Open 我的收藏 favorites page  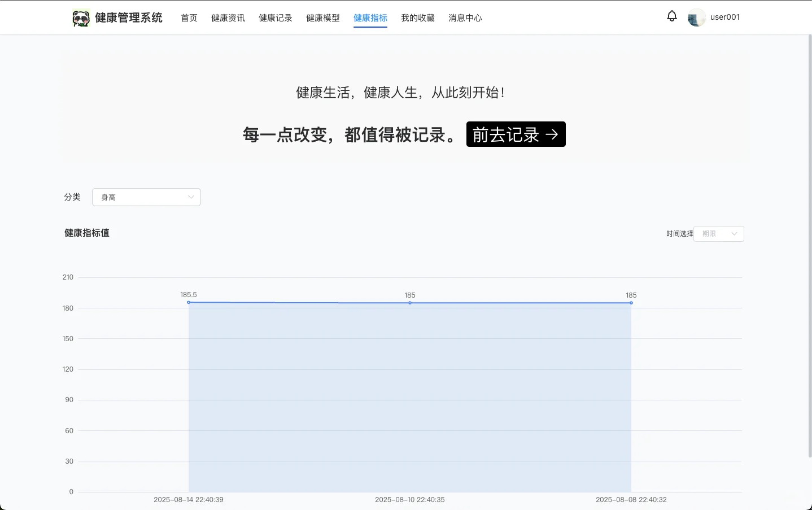click(x=417, y=18)
